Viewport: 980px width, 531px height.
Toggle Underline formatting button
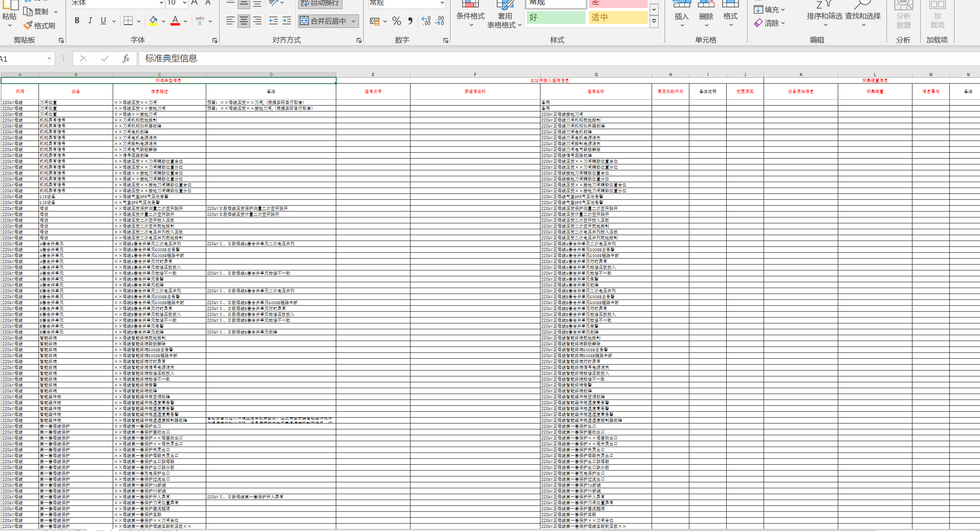(103, 21)
